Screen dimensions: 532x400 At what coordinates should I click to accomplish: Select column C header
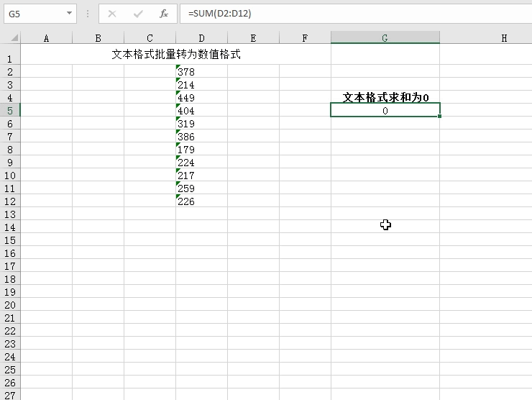click(150, 38)
